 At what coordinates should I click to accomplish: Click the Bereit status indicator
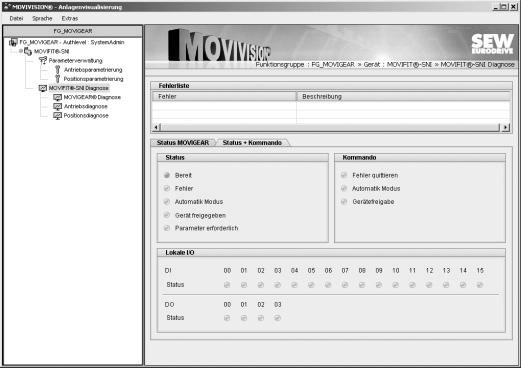coord(167,175)
